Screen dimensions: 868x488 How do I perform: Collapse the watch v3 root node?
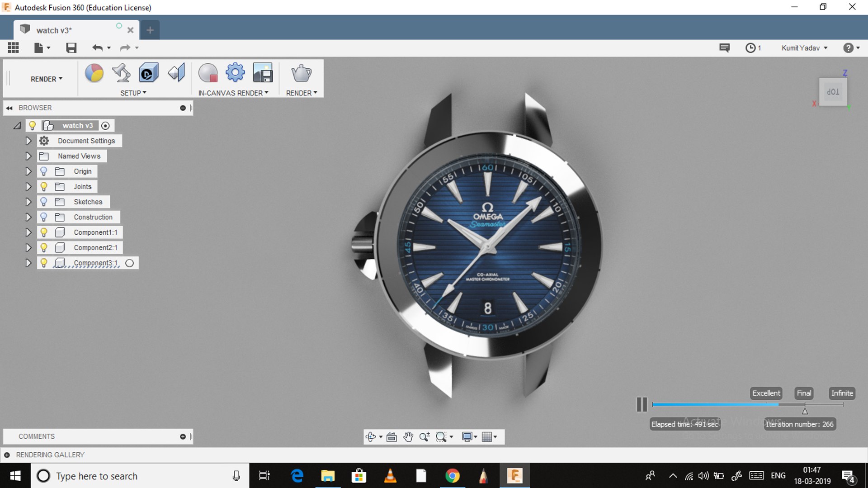tap(17, 125)
